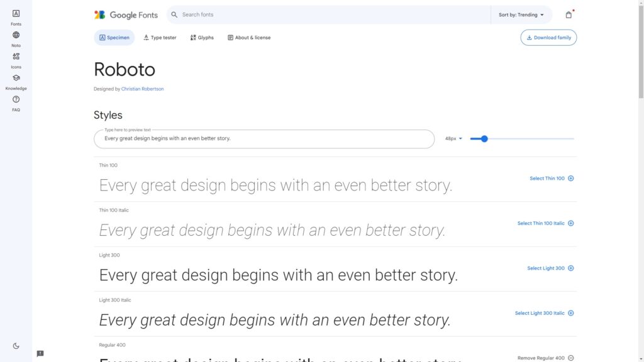This screenshot has width=644, height=362.
Task: Open the selection bag with notification dot
Action: click(569, 14)
